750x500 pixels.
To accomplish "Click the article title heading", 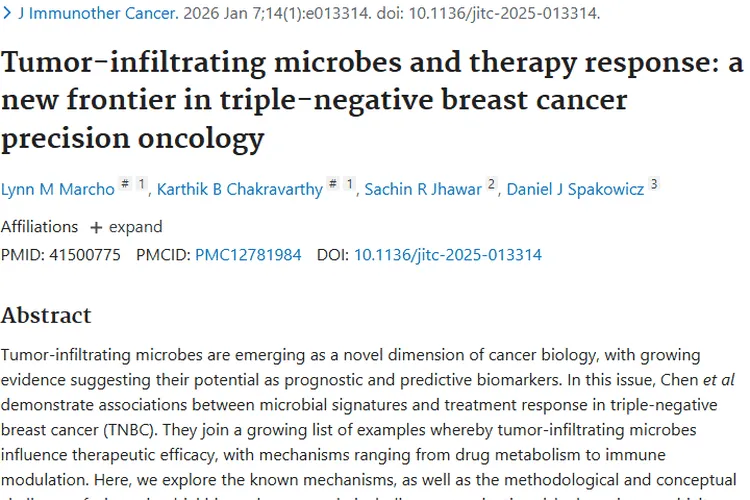I will [x=372, y=100].
